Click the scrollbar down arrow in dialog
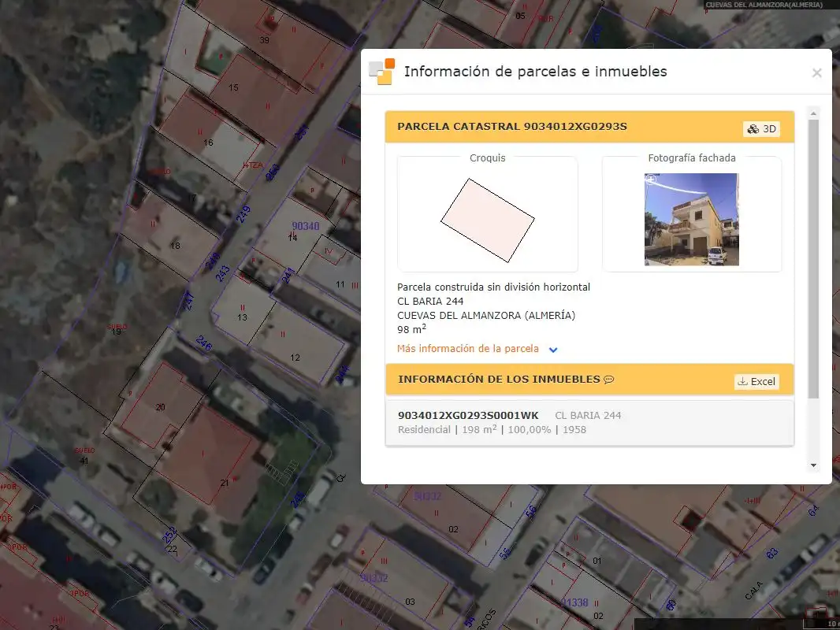 click(813, 465)
